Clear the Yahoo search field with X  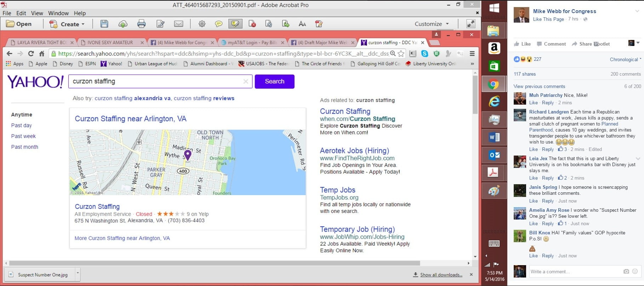tap(246, 81)
